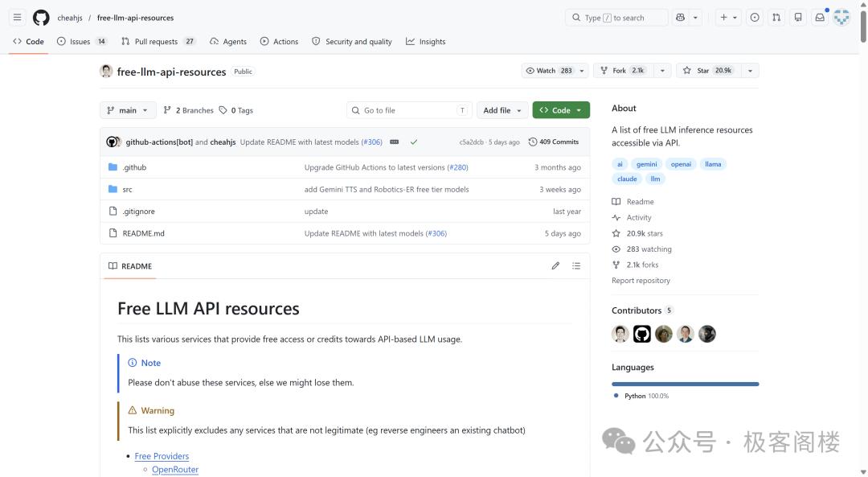Open the main branch dropdown
Image resolution: width=868 pixels, height=477 pixels.
click(x=128, y=110)
